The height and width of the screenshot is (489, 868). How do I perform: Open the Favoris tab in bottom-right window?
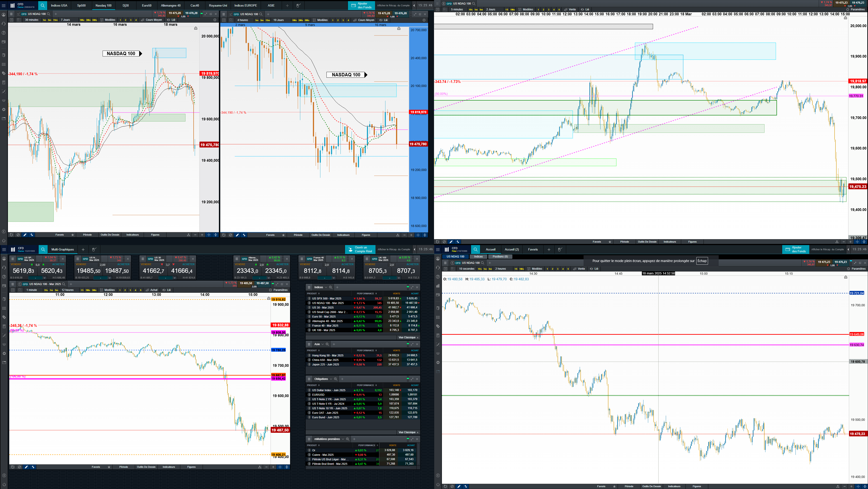(x=533, y=250)
